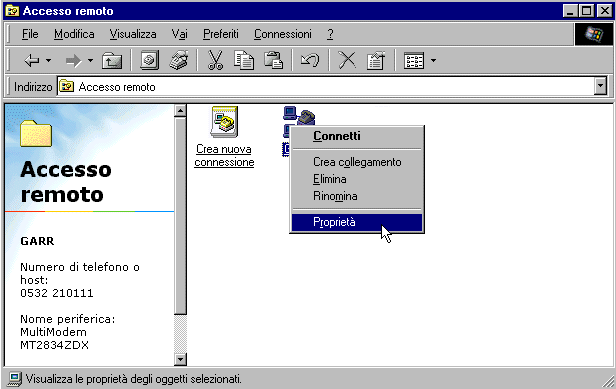The width and height of the screenshot is (616, 389).
Task: Open the Back history dropdown arrow
Action: pos(48,61)
